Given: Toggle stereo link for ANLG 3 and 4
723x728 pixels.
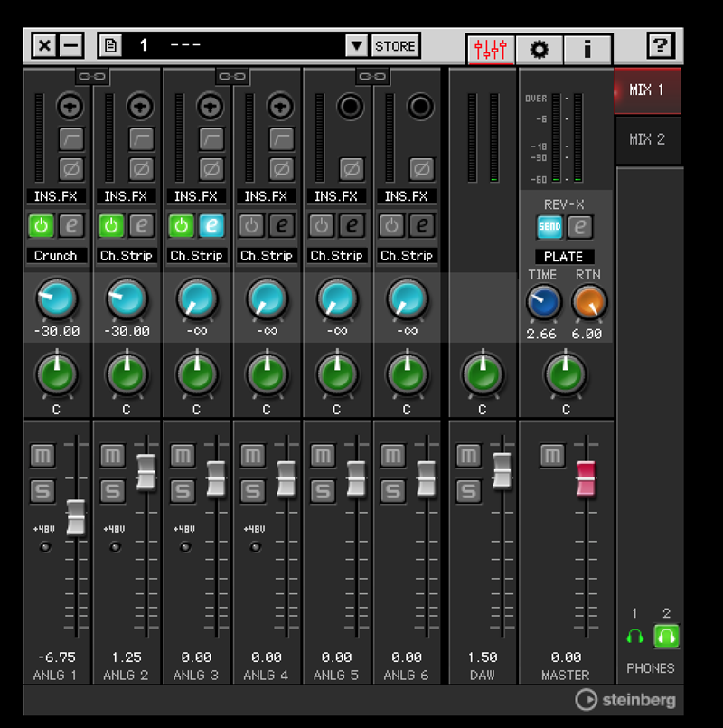Looking at the screenshot, I should tap(232, 76).
